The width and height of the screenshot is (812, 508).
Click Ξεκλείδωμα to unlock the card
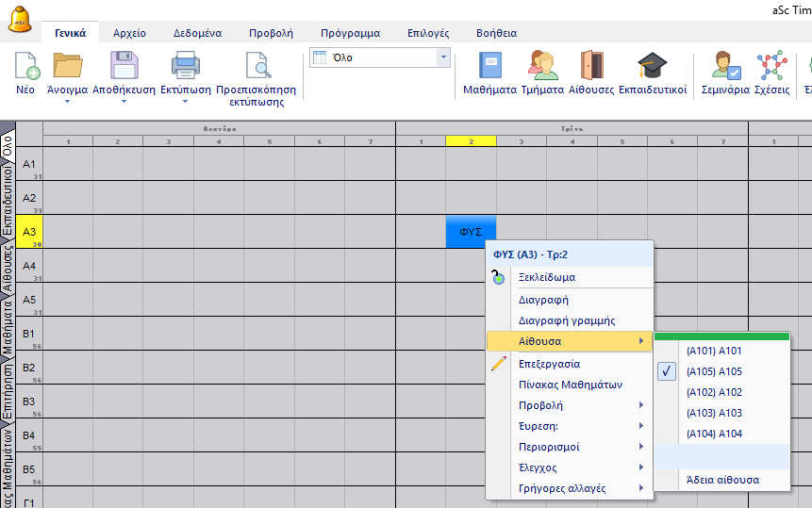click(x=547, y=277)
